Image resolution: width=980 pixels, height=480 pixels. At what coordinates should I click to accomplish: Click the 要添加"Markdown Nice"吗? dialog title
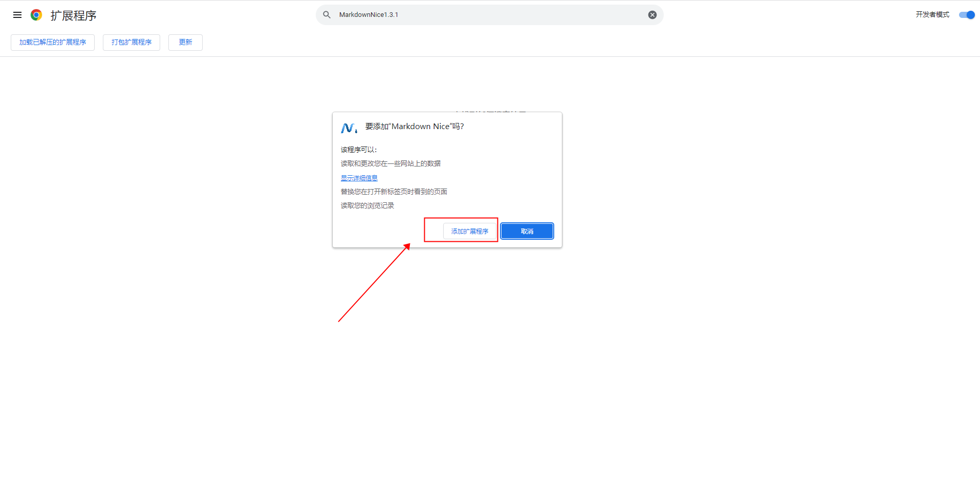pyautogui.click(x=415, y=127)
